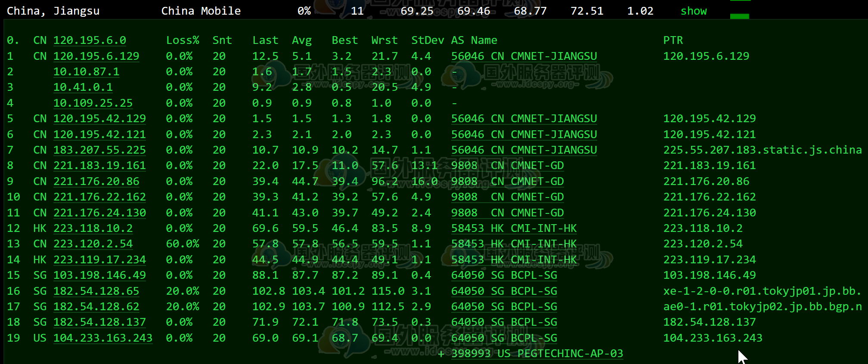This screenshot has height=364, width=868.
Task: Click the 'PTR' column header
Action: click(673, 40)
